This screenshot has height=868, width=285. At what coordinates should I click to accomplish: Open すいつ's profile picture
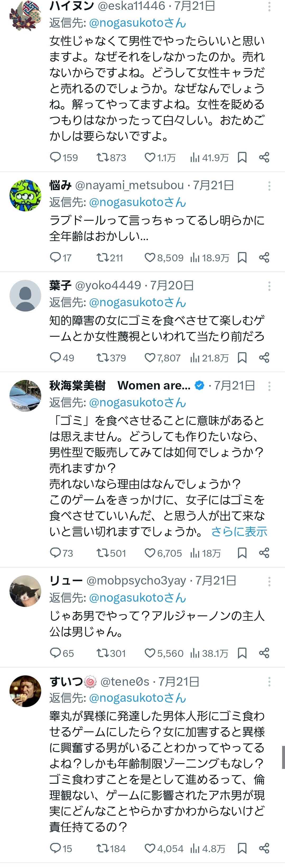pos(25,691)
